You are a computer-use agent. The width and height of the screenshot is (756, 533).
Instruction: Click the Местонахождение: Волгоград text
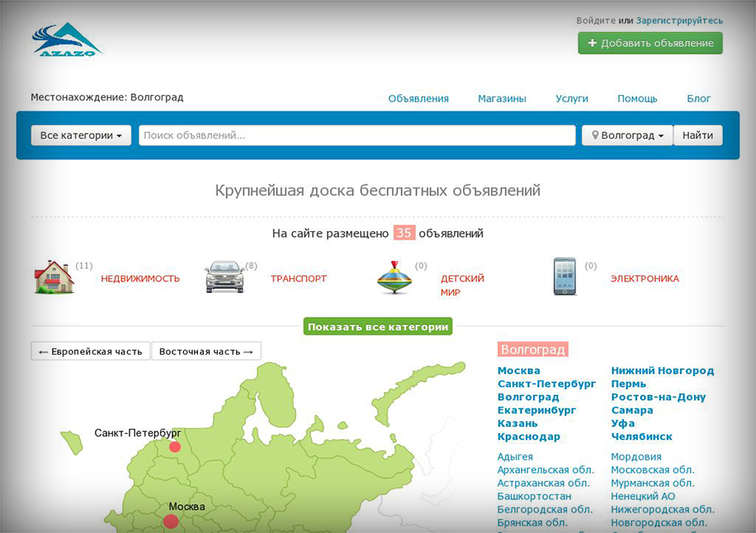pos(107,97)
